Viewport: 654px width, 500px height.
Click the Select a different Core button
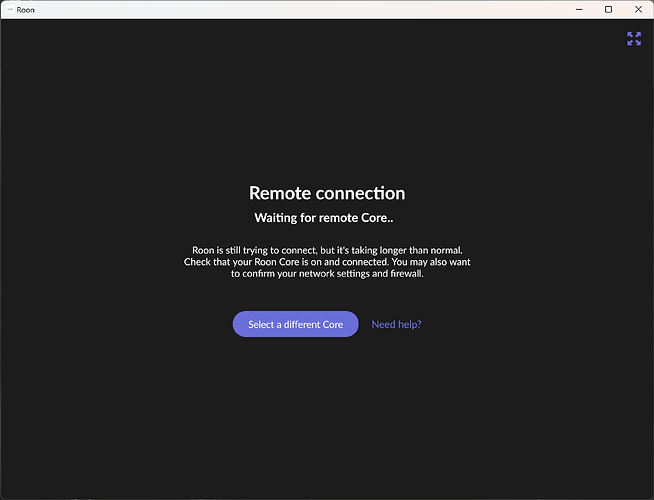point(295,324)
